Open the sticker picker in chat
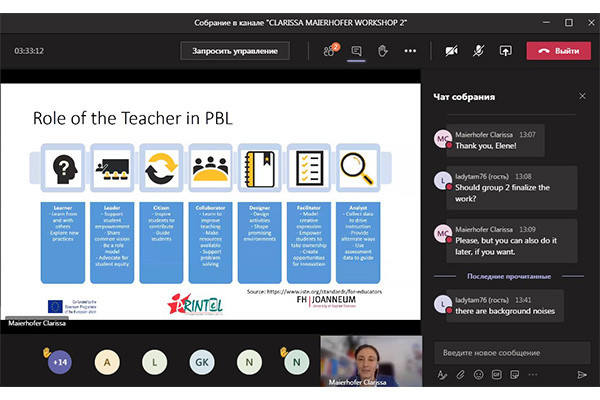The height and width of the screenshot is (400, 600). pyautogui.click(x=517, y=375)
